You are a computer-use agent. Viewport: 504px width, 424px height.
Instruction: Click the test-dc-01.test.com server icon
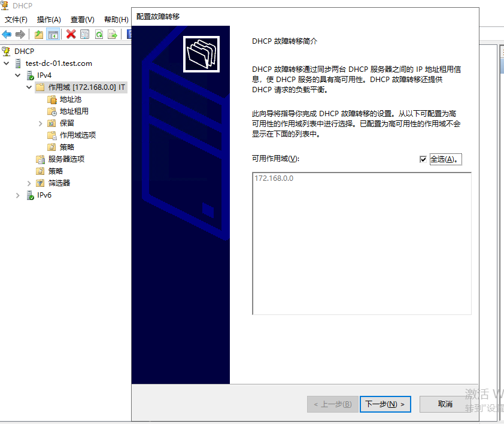pos(19,63)
